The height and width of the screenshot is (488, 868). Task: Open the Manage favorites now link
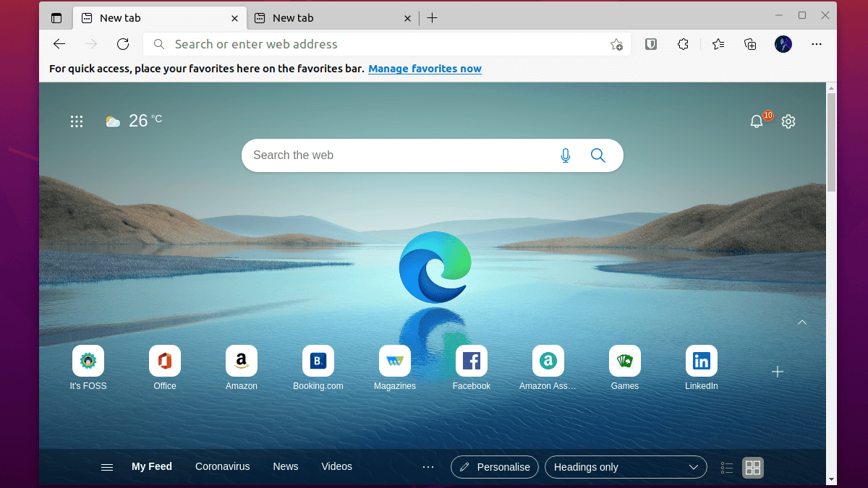(425, 69)
